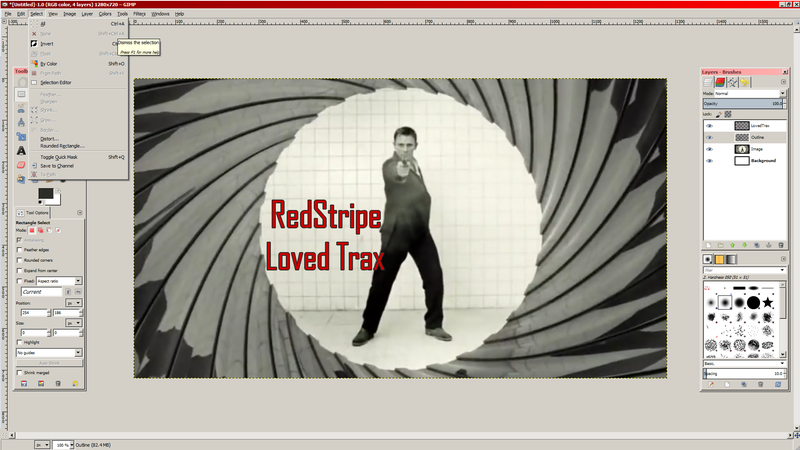
Task: Lower the selected layer with the green down arrow
Action: [x=744, y=245]
